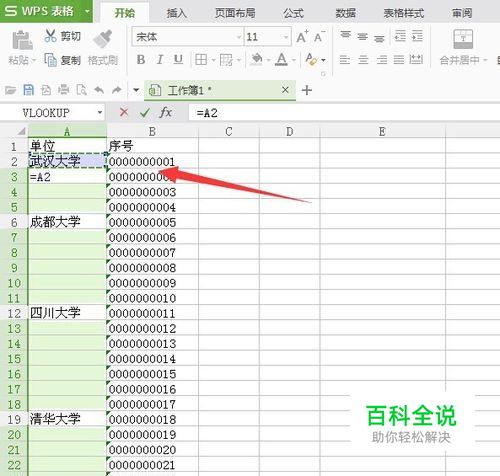Viewport: 500px width, 476px height.
Task: Select row 6 header
Action: pyautogui.click(x=14, y=222)
